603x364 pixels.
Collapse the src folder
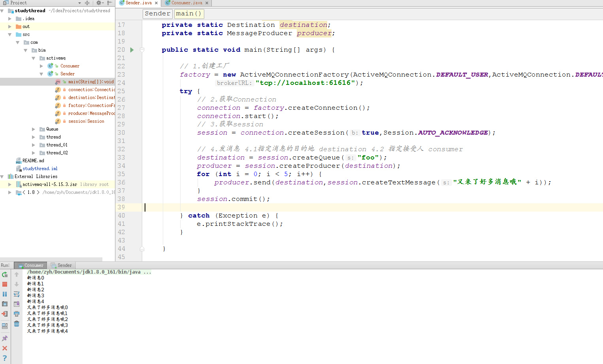pyautogui.click(x=10, y=34)
